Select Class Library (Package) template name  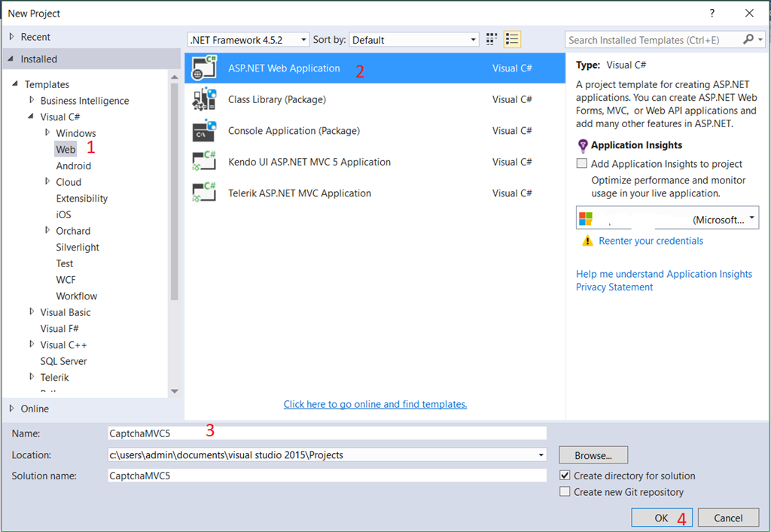pyautogui.click(x=277, y=99)
